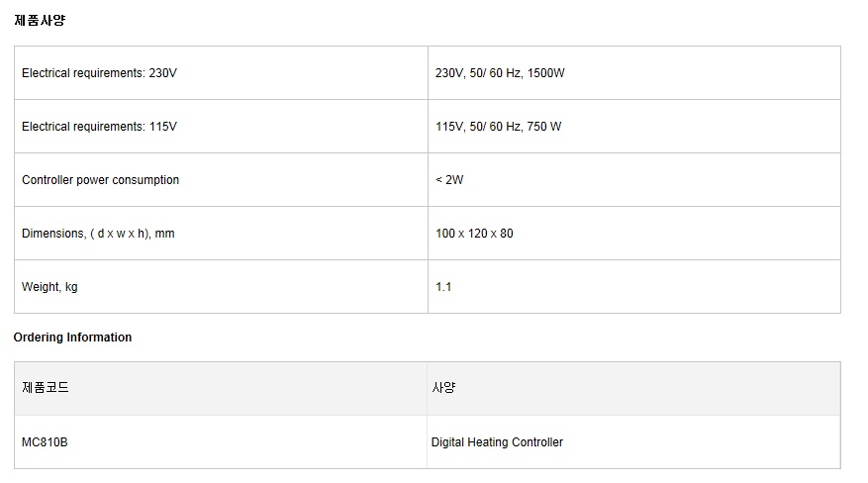Screen dimensions: 868x483
Task: Select the Electrical requirements: 230V label cell
Action: click(221, 73)
